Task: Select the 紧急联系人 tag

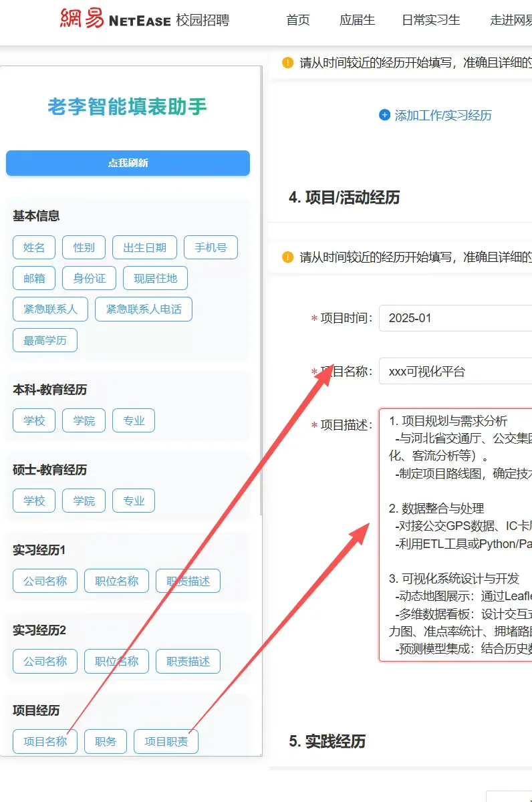Action: [50, 309]
